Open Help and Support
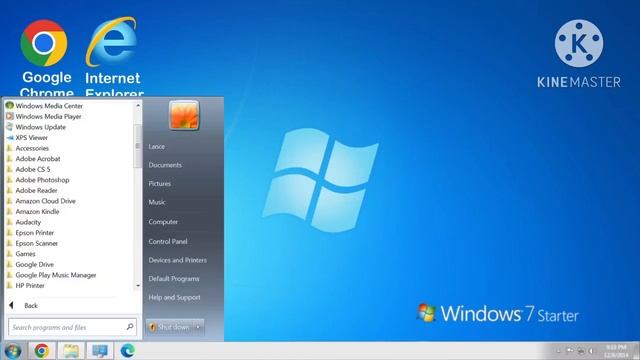Image resolution: width=640 pixels, height=360 pixels. (x=174, y=297)
